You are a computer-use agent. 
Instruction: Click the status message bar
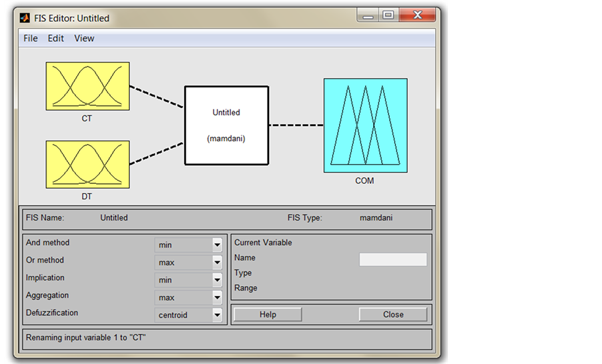(227, 338)
